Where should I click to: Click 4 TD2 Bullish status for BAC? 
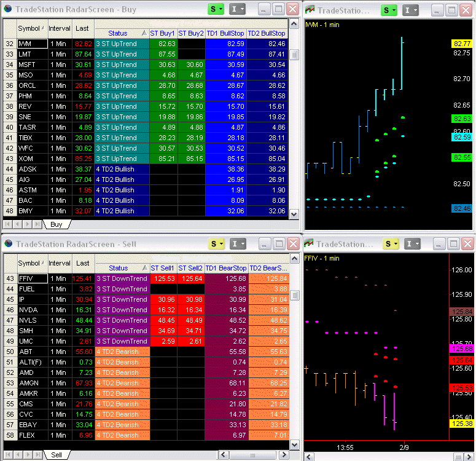coord(122,200)
